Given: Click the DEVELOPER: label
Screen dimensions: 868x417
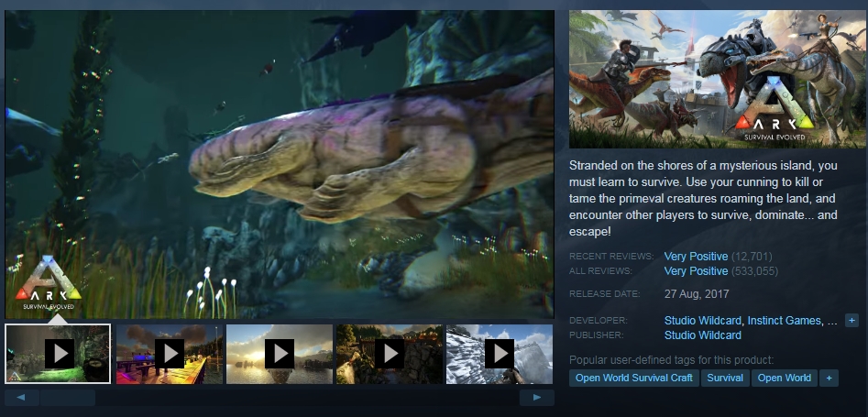Looking at the screenshot, I should click(x=599, y=321).
